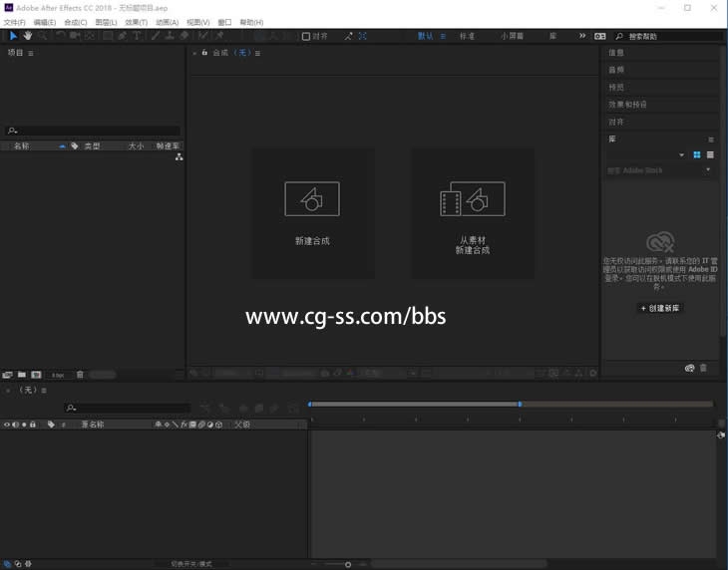Switch to the 标准 workspace tab

467,36
